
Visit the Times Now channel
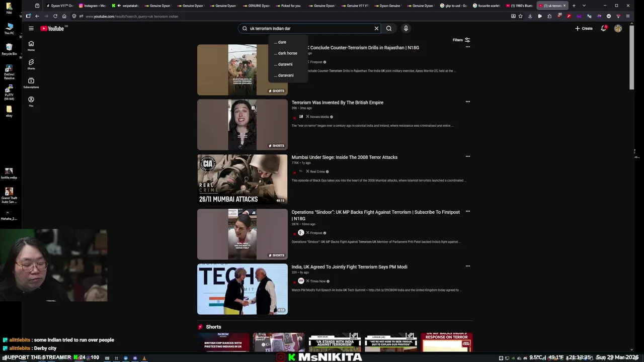point(318,281)
